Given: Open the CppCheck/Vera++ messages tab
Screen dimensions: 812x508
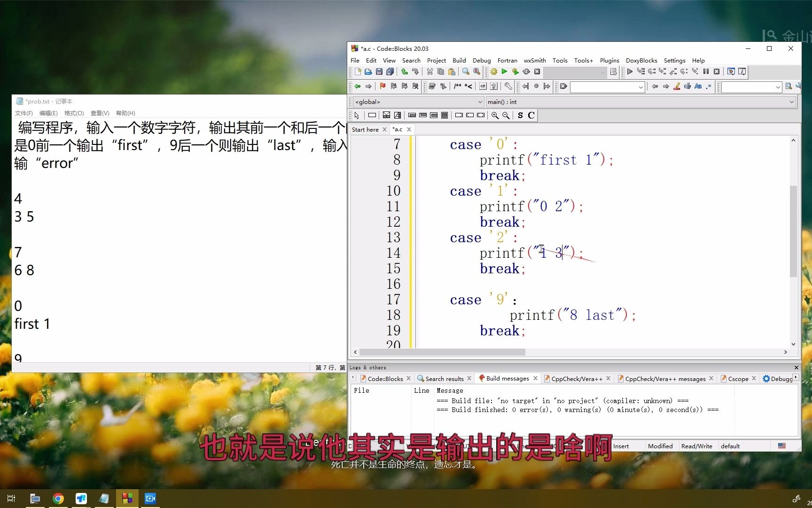Looking at the screenshot, I should point(665,379).
